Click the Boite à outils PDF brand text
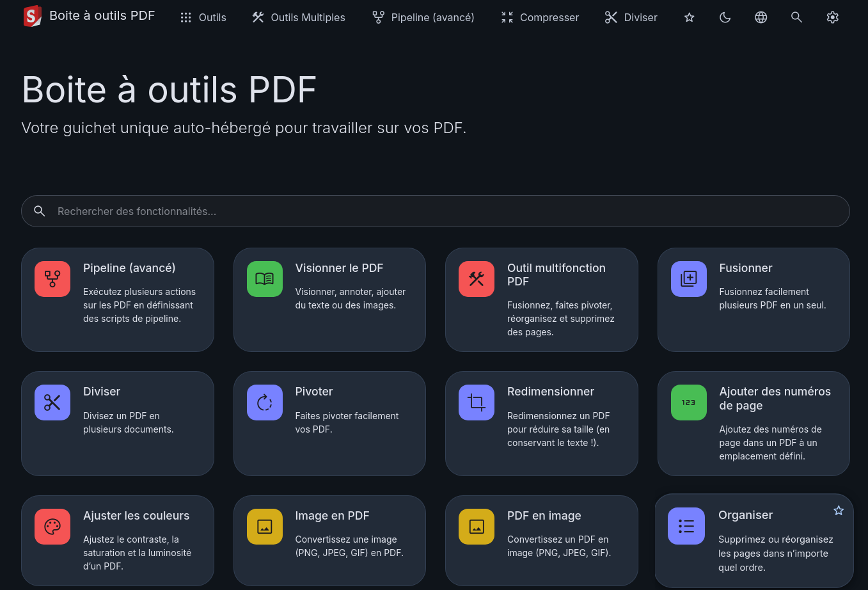The height and width of the screenshot is (590, 868). click(x=102, y=16)
